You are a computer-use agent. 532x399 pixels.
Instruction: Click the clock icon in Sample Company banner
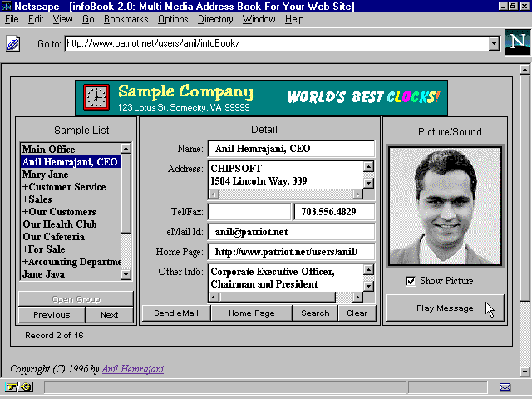[x=96, y=98]
